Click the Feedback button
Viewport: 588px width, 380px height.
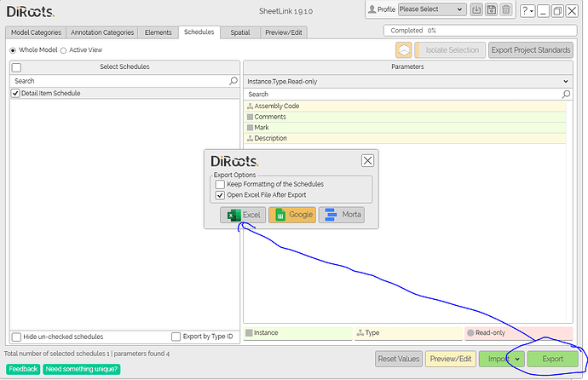[23, 369]
